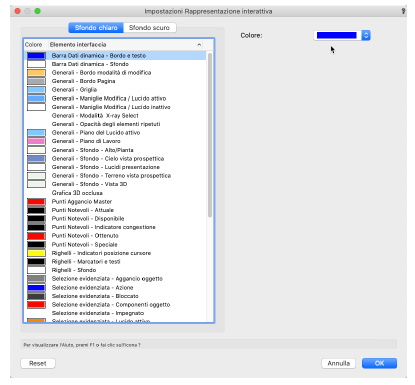Click pink swatch of Piano di Lavoro
415x385 pixels.
36,141
